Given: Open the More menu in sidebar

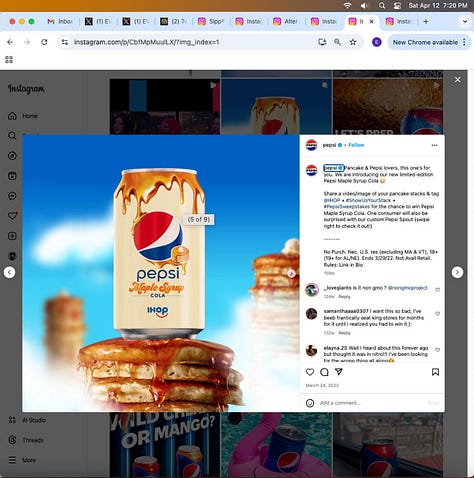Looking at the screenshot, I should coord(22,460).
